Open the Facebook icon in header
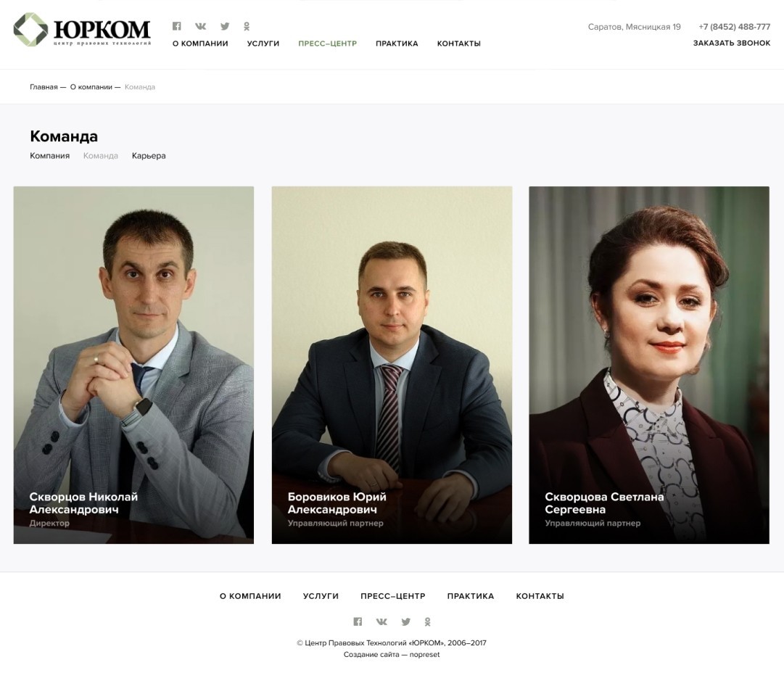 click(176, 26)
